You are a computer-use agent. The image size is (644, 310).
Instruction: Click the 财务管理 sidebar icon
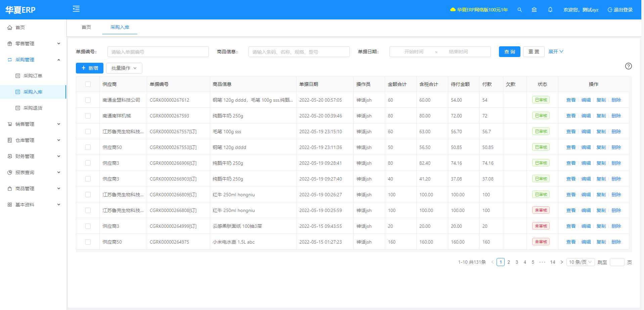click(10, 156)
